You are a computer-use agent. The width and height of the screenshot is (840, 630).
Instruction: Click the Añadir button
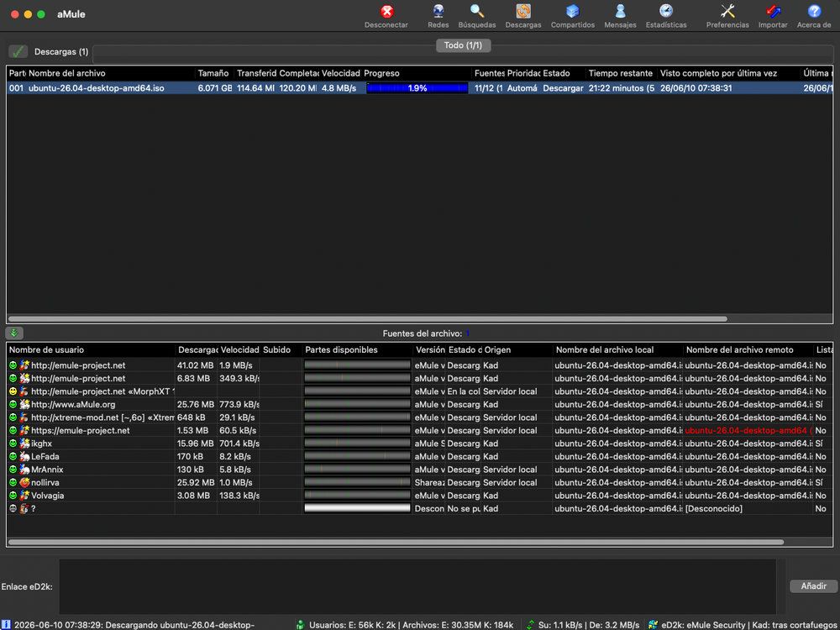[x=813, y=586]
